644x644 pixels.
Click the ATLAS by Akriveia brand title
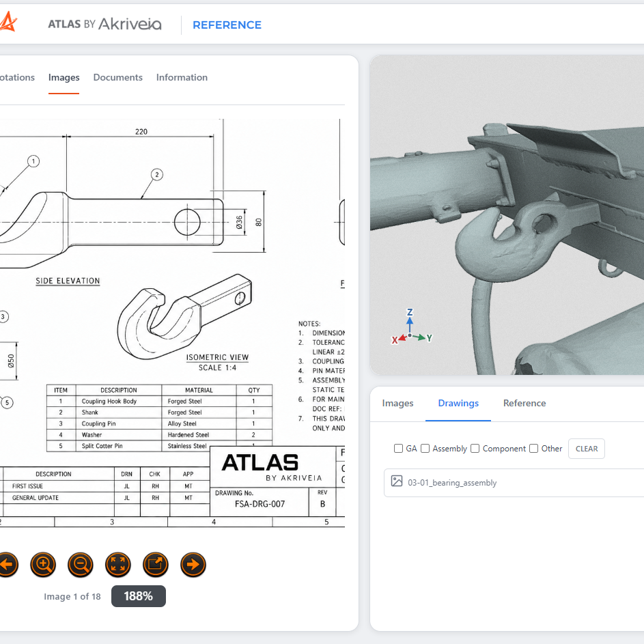click(x=104, y=24)
